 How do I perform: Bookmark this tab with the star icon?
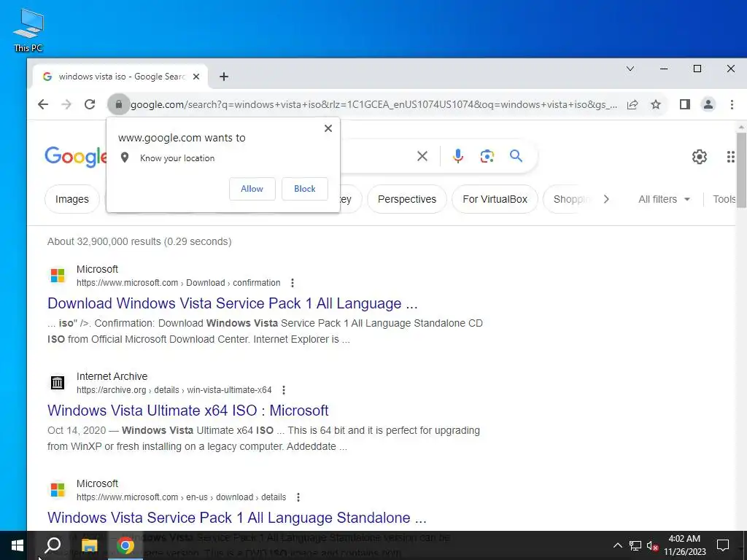point(656,104)
